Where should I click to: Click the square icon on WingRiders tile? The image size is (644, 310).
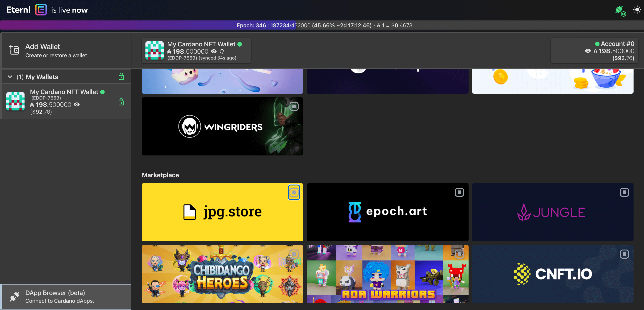click(x=294, y=107)
